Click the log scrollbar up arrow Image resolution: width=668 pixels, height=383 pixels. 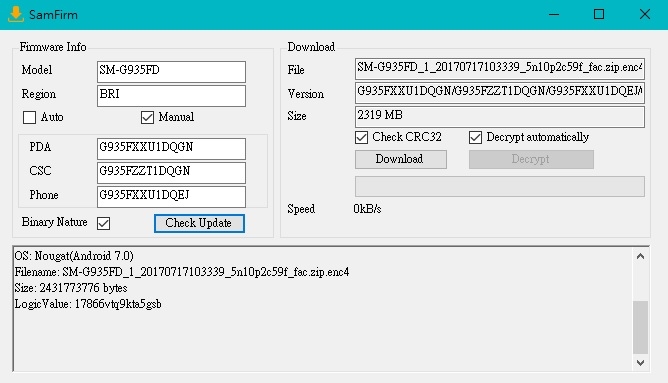[x=640, y=256]
